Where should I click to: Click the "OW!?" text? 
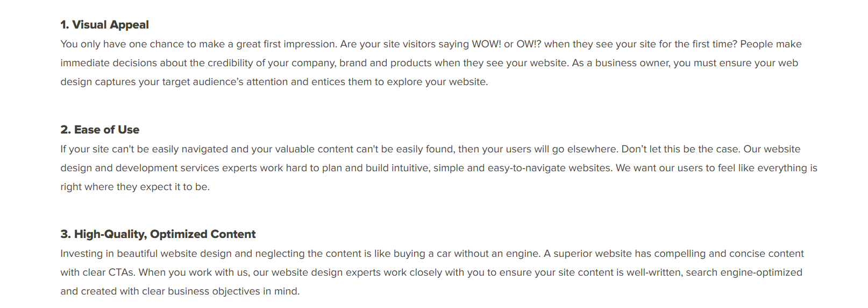529,44
